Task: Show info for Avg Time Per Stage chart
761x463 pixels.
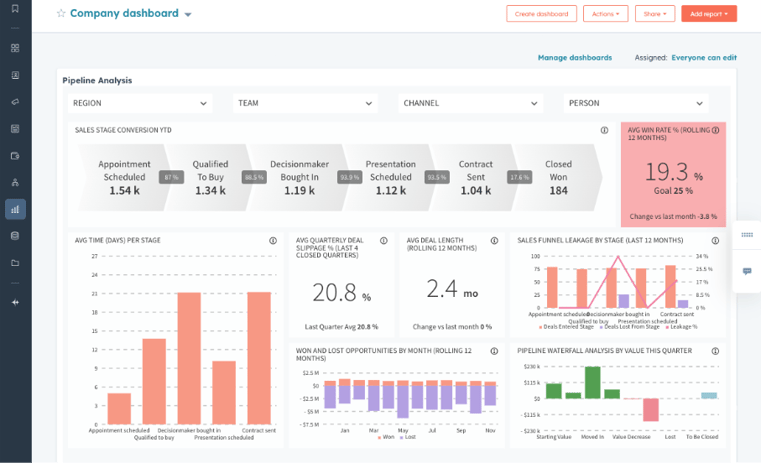Action: (x=273, y=241)
